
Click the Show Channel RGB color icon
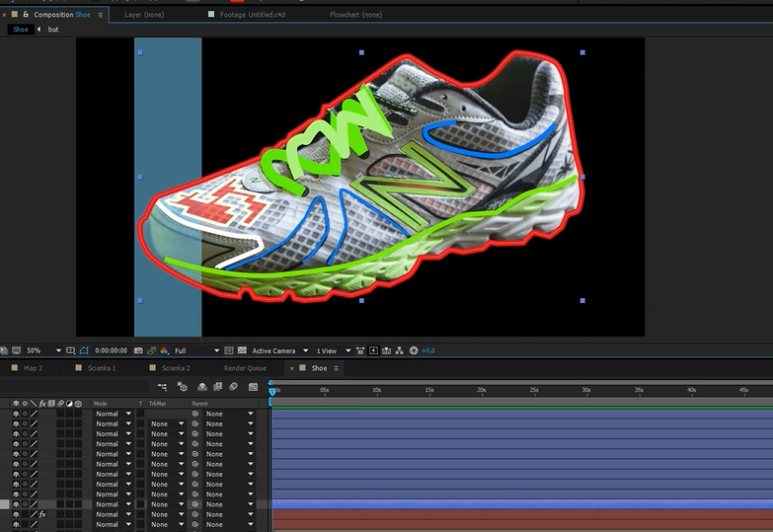coord(163,350)
